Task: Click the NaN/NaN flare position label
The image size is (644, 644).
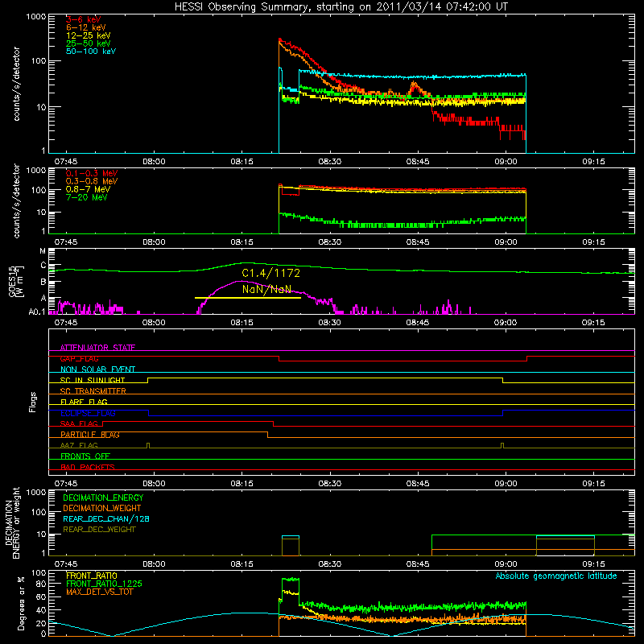Action: pyautogui.click(x=266, y=289)
